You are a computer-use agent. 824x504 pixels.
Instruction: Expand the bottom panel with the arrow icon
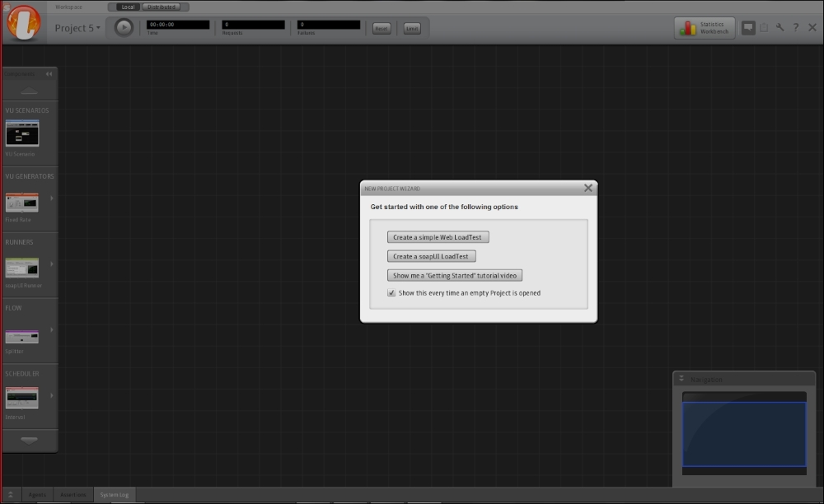10,495
